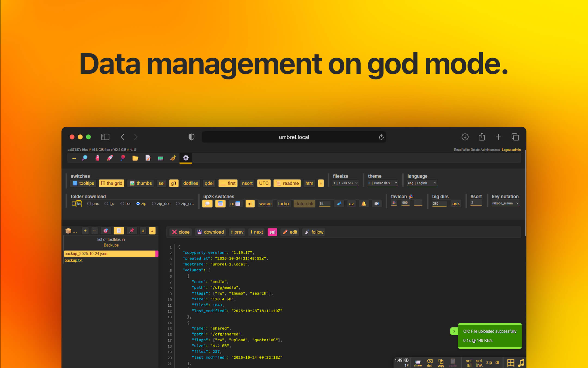This screenshot has width=588, height=368.
Task: Click the balloon icon in the top toolbar
Action: pyautogui.click(x=123, y=158)
